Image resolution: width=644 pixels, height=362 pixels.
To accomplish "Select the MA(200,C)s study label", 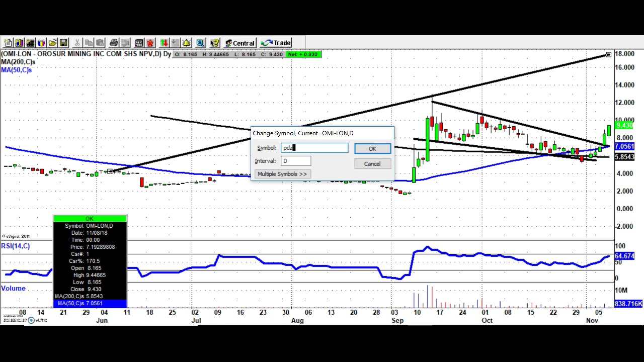I will [18, 62].
